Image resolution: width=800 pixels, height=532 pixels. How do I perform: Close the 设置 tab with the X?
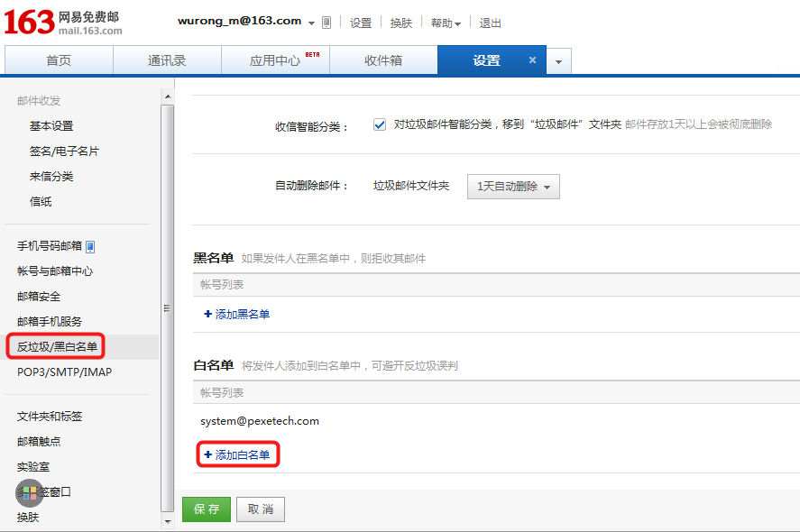(x=532, y=60)
